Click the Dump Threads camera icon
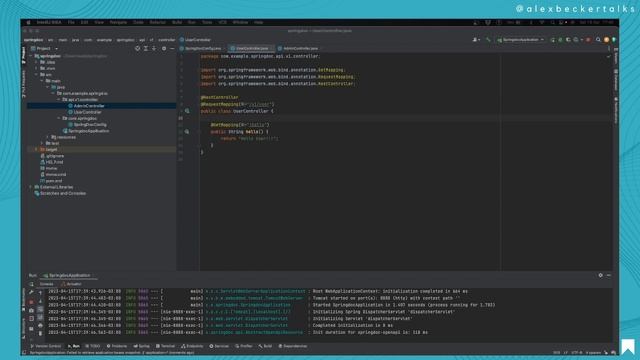 (x=31, y=311)
